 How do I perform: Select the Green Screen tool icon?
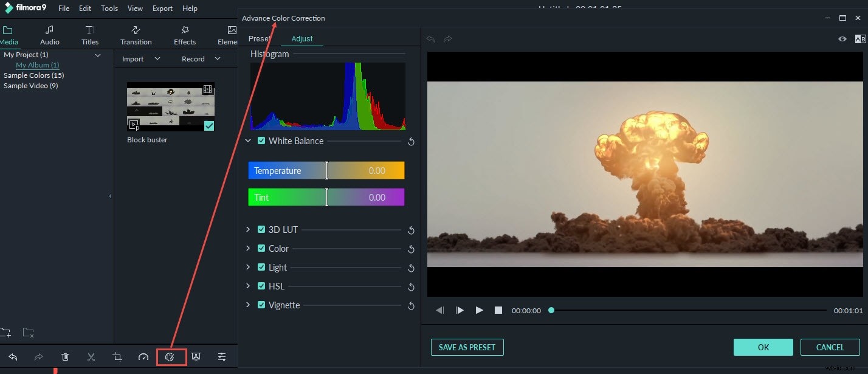[x=196, y=357]
